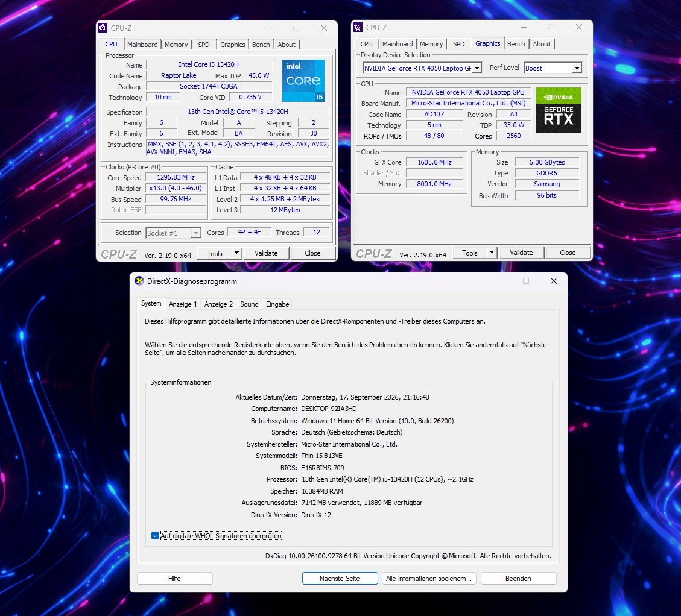Click Tools button in left CPU-Z window
Image resolution: width=681 pixels, height=616 pixels.
215,253
